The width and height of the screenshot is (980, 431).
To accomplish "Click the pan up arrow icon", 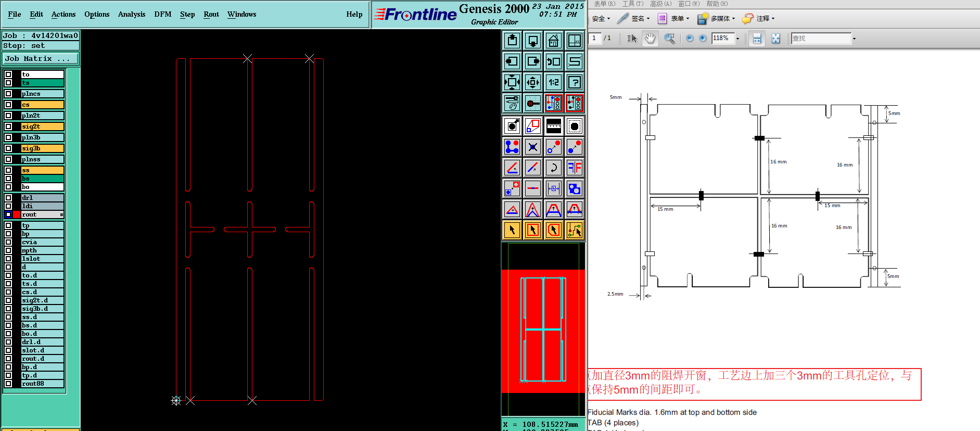I will [x=512, y=41].
